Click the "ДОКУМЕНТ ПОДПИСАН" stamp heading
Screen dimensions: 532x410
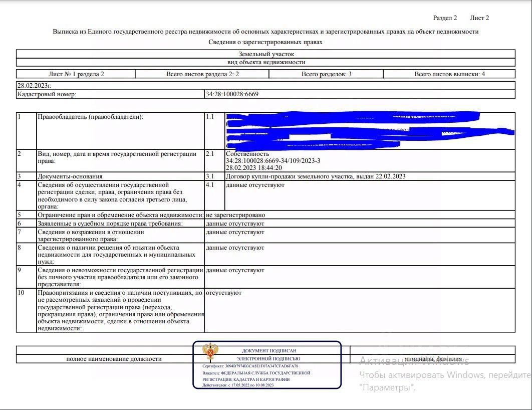point(269,350)
